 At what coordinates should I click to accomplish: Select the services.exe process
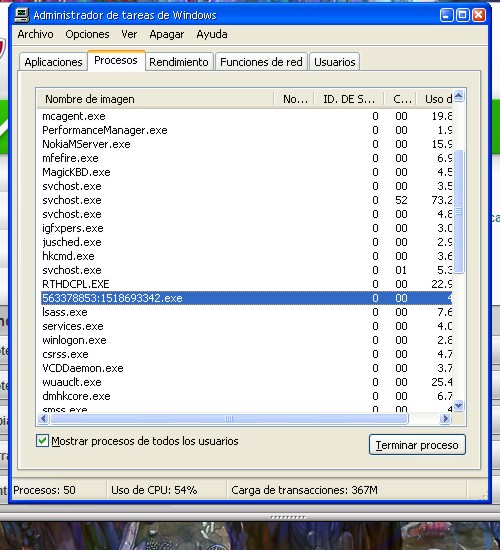247,326
